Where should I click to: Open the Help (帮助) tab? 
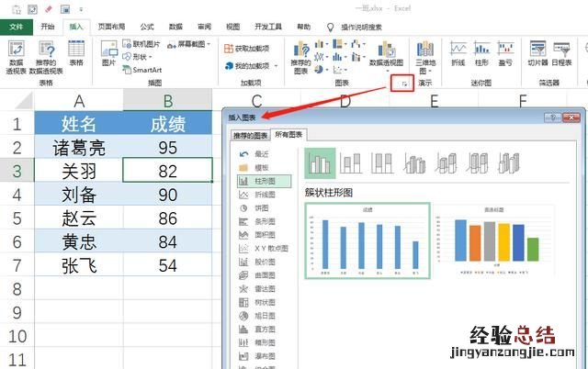304,27
